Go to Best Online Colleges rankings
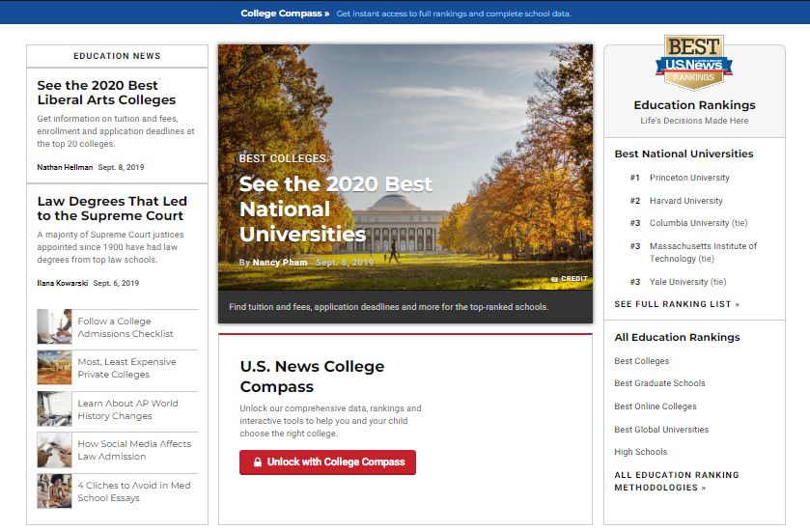The width and height of the screenshot is (810, 532). click(x=655, y=406)
